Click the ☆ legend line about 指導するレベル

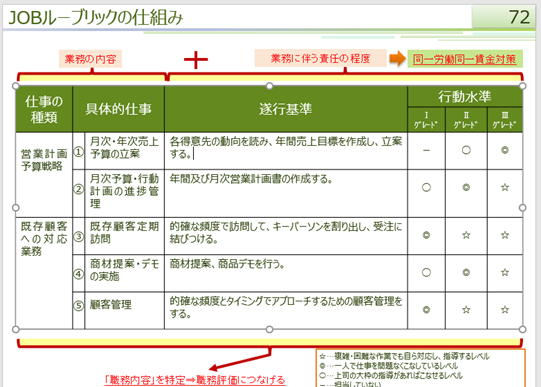(x=404, y=357)
